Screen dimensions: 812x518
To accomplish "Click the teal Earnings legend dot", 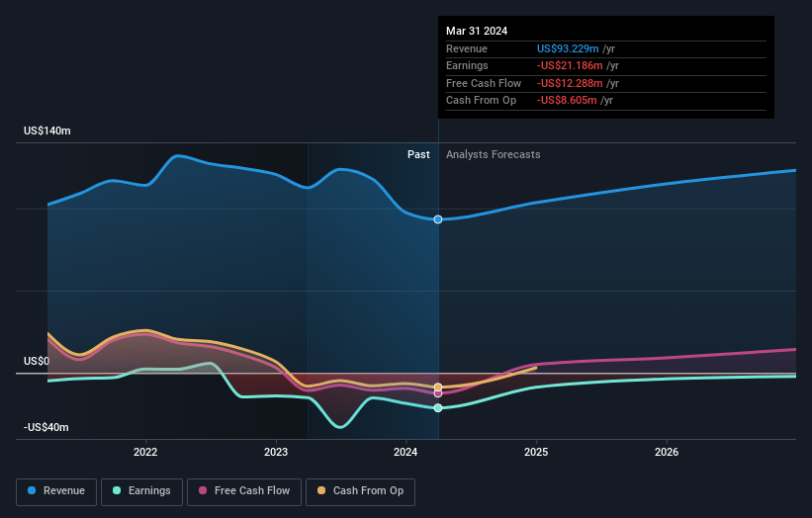I will click(117, 490).
